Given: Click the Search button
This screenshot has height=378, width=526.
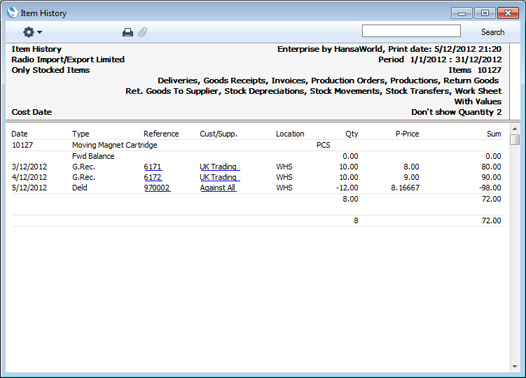Looking at the screenshot, I should [x=492, y=32].
